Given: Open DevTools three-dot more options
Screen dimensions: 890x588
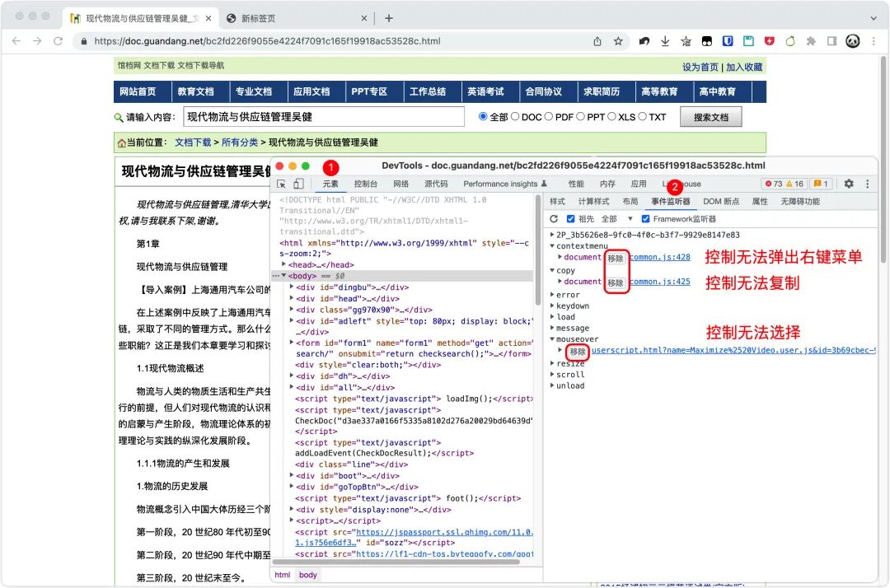Looking at the screenshot, I should (x=867, y=184).
